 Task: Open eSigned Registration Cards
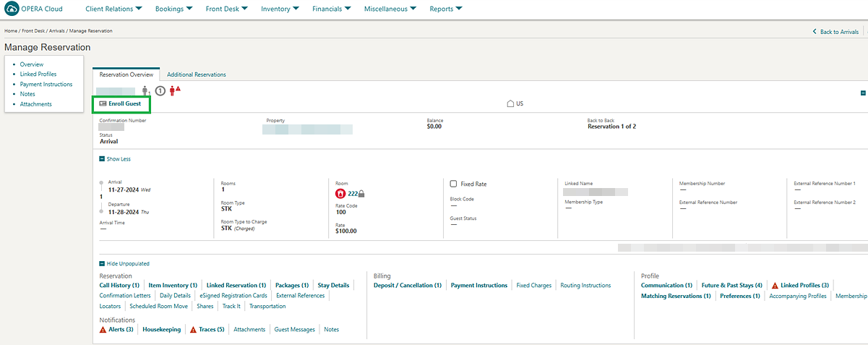coord(233,296)
